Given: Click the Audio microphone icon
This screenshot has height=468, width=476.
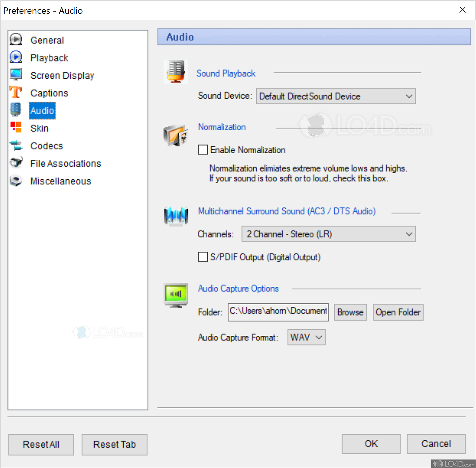Looking at the screenshot, I should (16, 110).
